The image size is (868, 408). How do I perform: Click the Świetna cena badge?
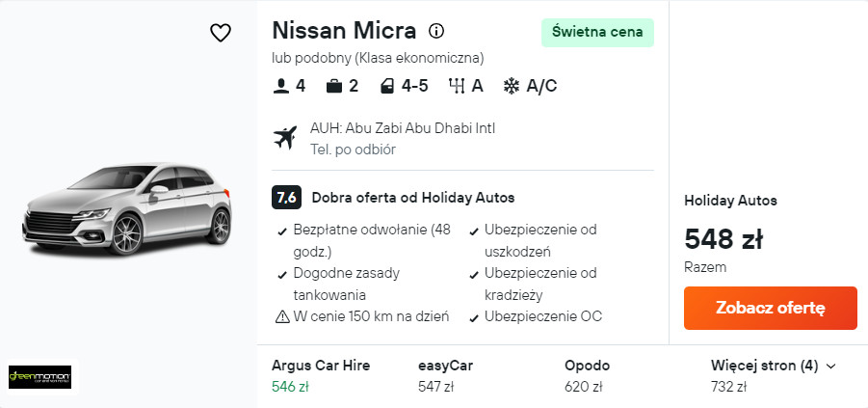(597, 32)
